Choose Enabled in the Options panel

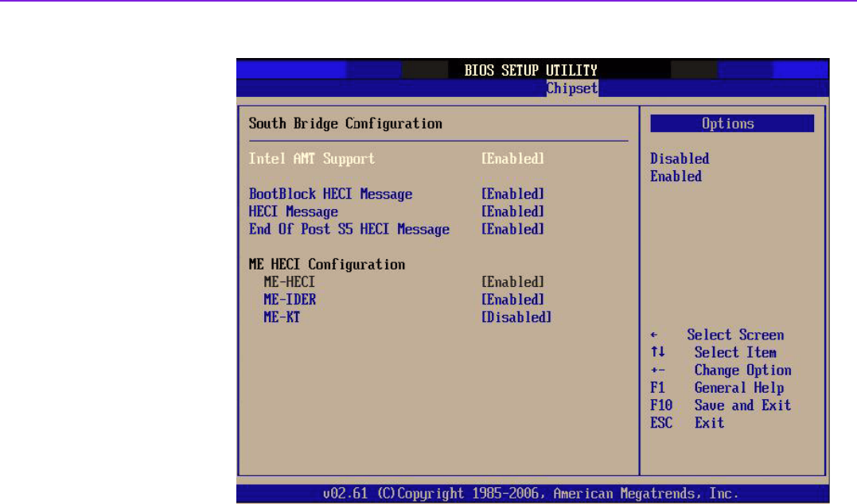[x=676, y=176]
